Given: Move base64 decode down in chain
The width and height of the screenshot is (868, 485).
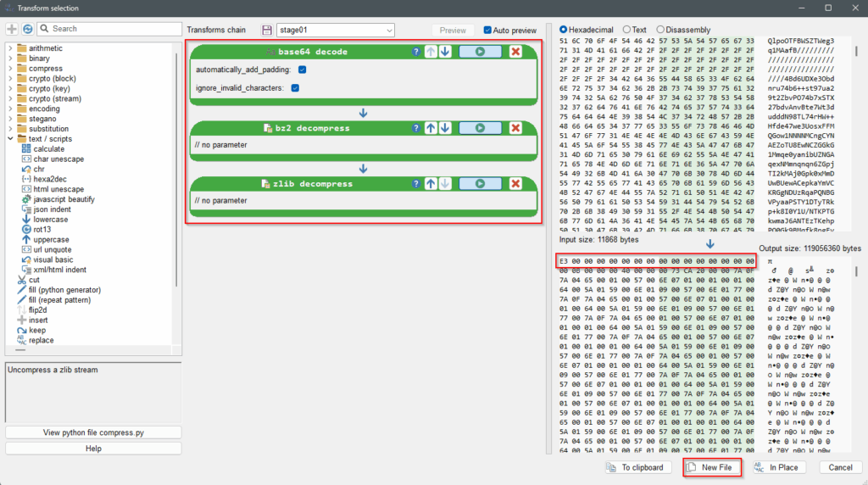Looking at the screenshot, I should pyautogui.click(x=443, y=52).
